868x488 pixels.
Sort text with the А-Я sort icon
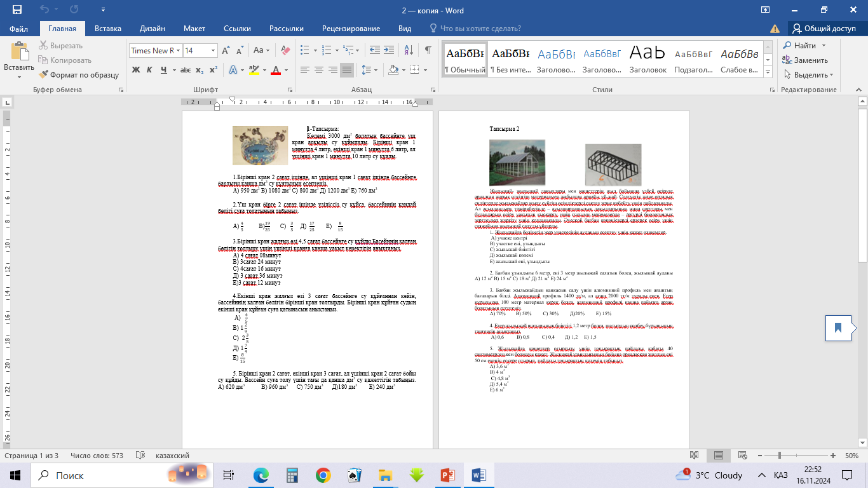tap(408, 50)
